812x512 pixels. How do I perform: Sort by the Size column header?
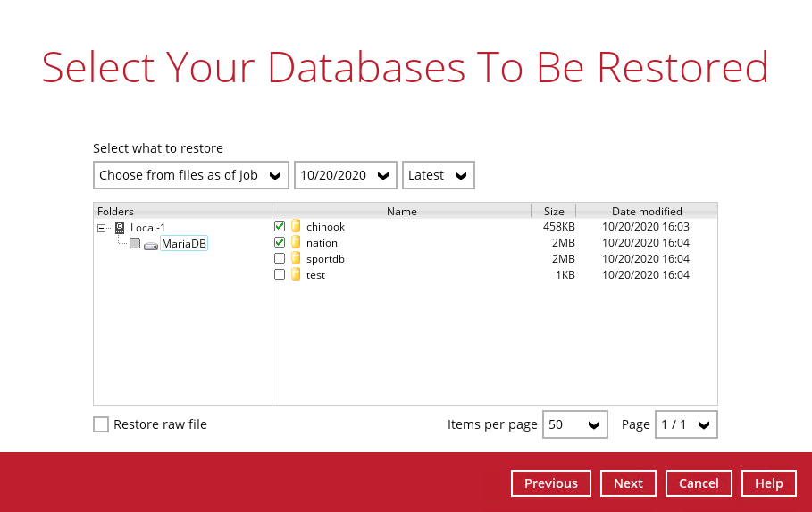(x=554, y=212)
